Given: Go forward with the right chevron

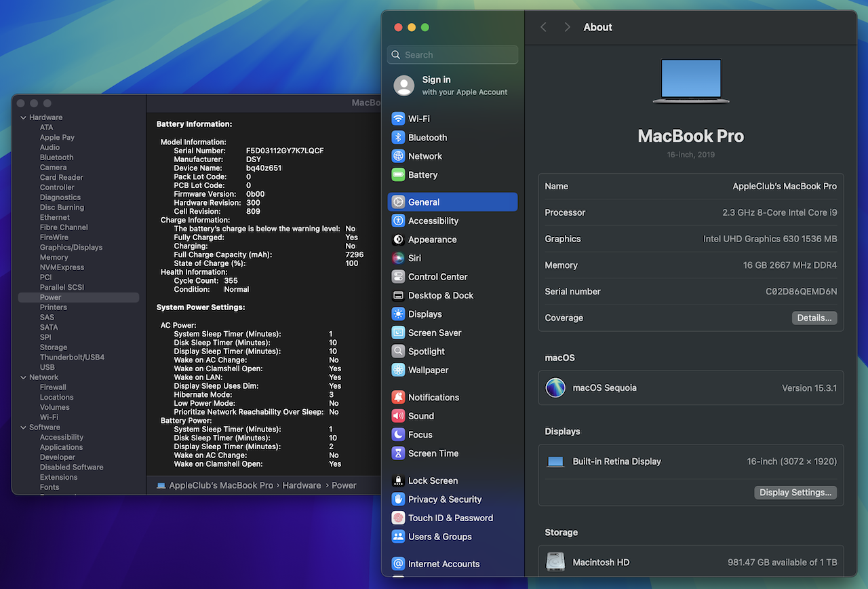Looking at the screenshot, I should pos(568,27).
